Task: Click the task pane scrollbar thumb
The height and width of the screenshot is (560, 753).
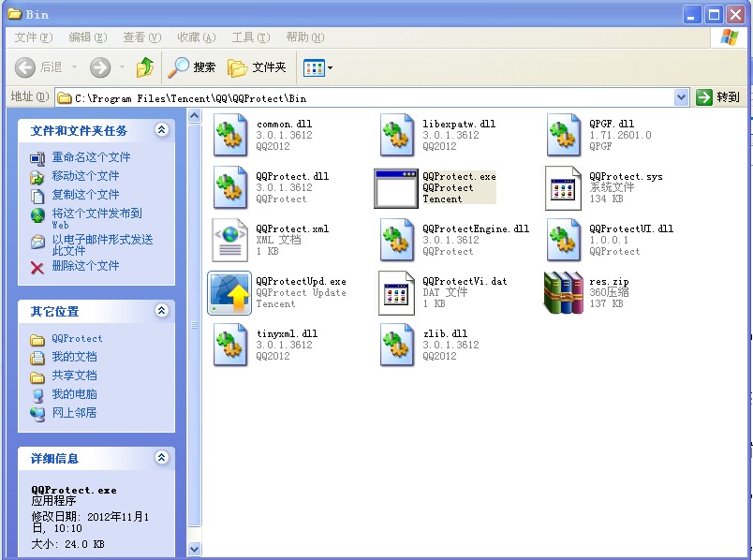Action: [194, 325]
